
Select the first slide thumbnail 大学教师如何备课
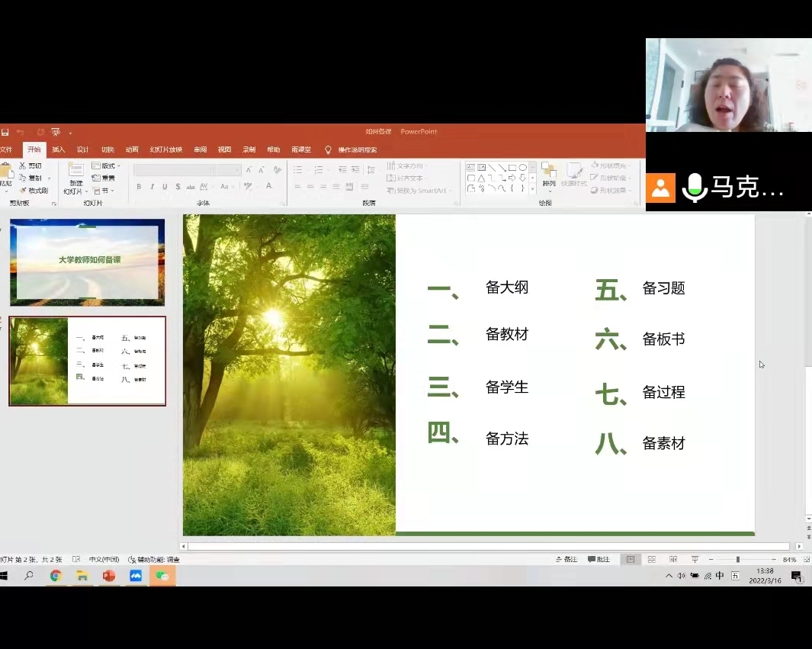coord(87,262)
